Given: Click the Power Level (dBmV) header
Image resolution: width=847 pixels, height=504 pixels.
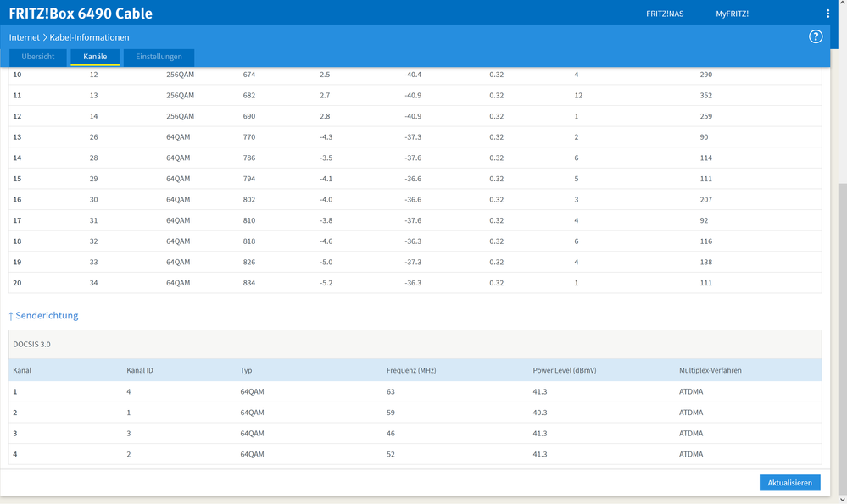Looking at the screenshot, I should pos(565,370).
